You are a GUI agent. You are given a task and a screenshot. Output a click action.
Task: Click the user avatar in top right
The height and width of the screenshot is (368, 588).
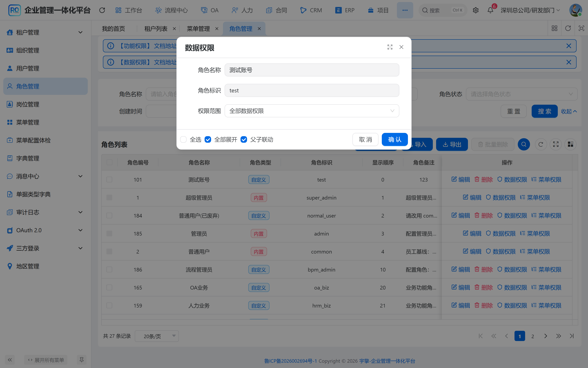point(575,10)
